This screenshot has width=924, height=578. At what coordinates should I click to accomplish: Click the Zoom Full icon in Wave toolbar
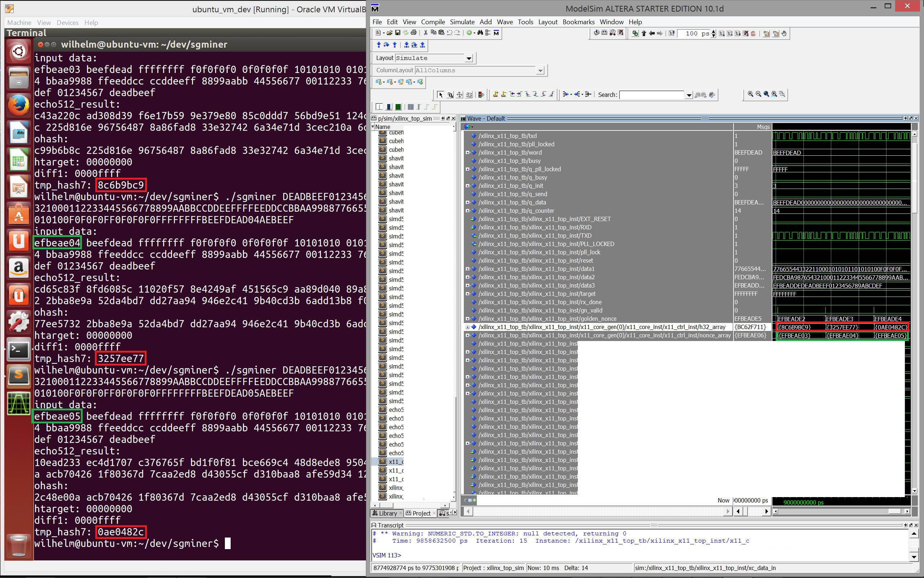[767, 94]
